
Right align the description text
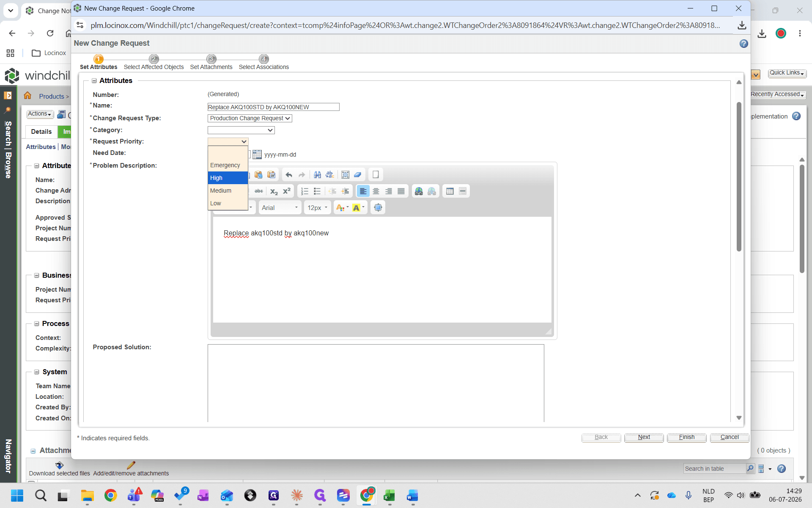(x=388, y=191)
